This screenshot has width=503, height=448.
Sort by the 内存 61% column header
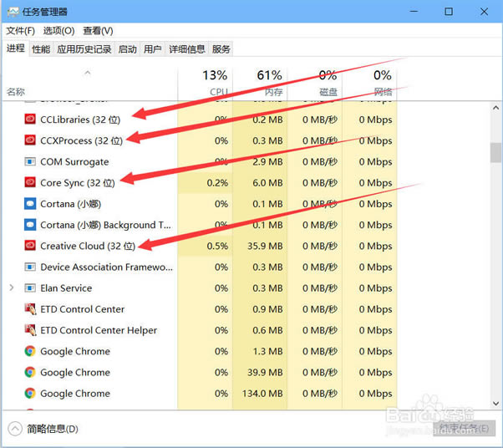point(260,83)
